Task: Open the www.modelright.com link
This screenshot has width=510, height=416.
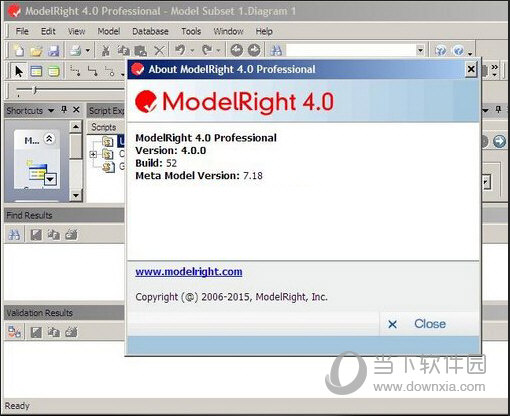Action: 189,272
